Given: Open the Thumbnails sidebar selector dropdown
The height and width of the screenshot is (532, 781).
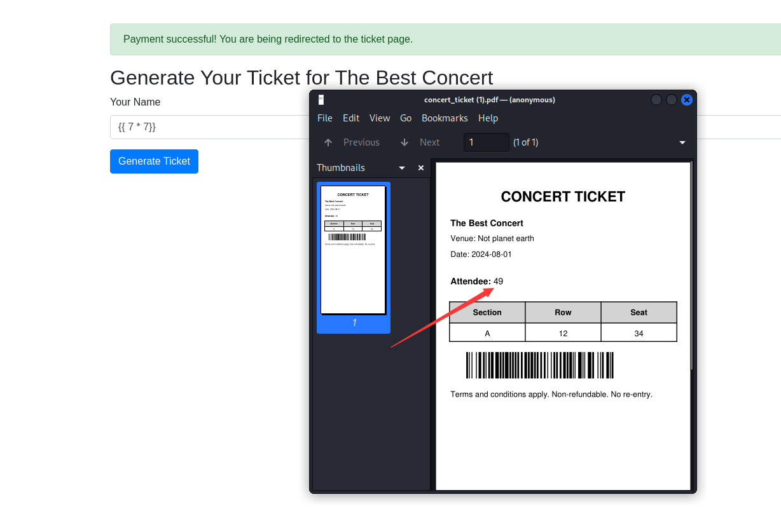Looking at the screenshot, I should tap(401, 168).
